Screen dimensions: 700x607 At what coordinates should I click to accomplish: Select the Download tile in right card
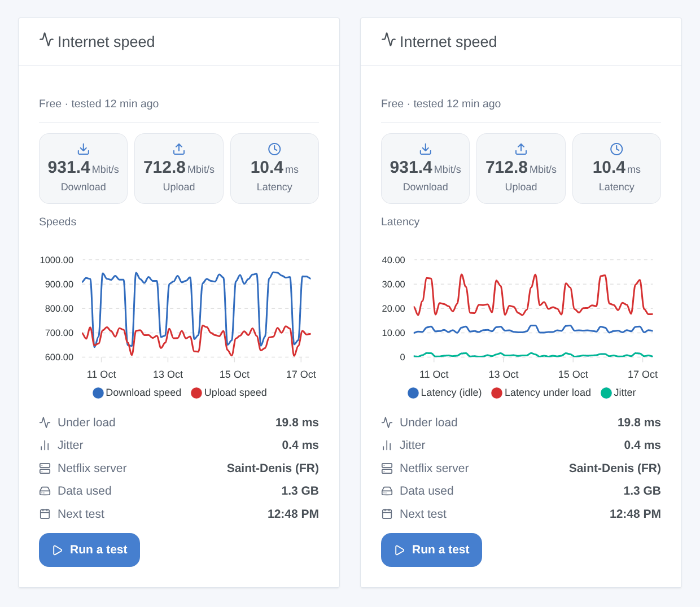click(426, 168)
